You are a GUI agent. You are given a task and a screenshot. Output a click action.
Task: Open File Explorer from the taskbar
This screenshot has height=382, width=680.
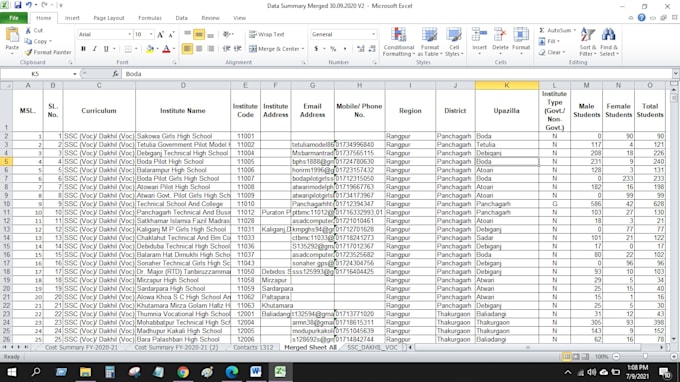point(85,372)
